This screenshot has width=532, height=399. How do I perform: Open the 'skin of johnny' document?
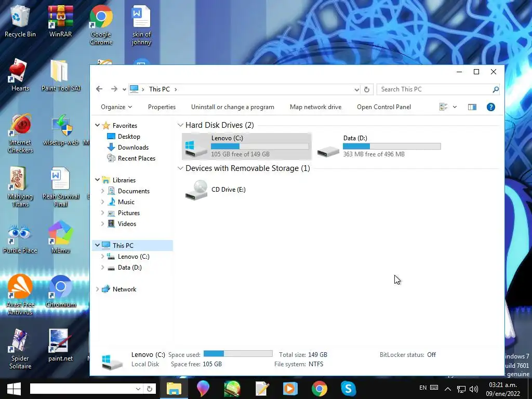tap(141, 25)
